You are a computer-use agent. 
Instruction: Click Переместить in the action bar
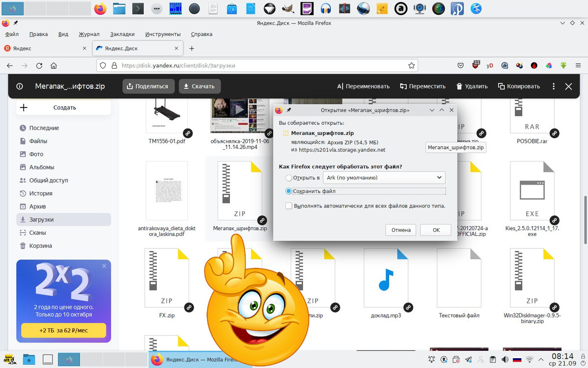tap(423, 86)
